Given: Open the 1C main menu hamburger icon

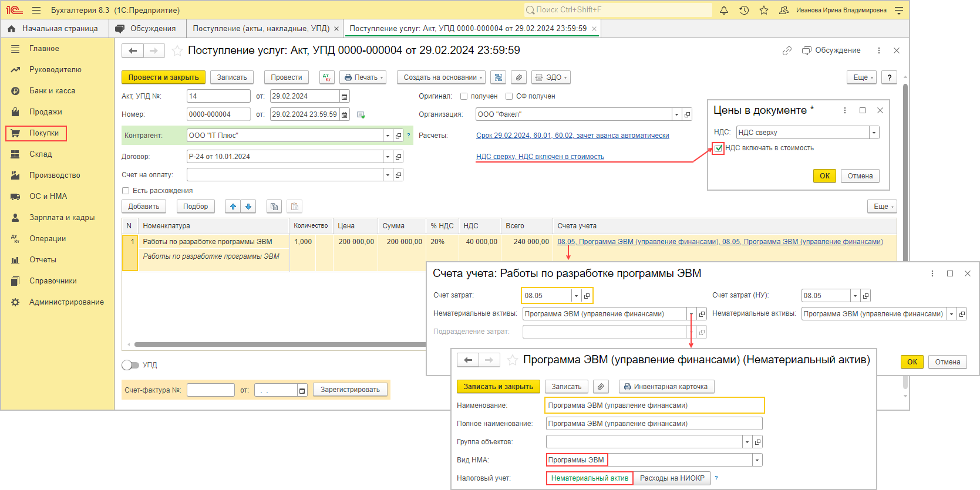Looking at the screenshot, I should [36, 10].
